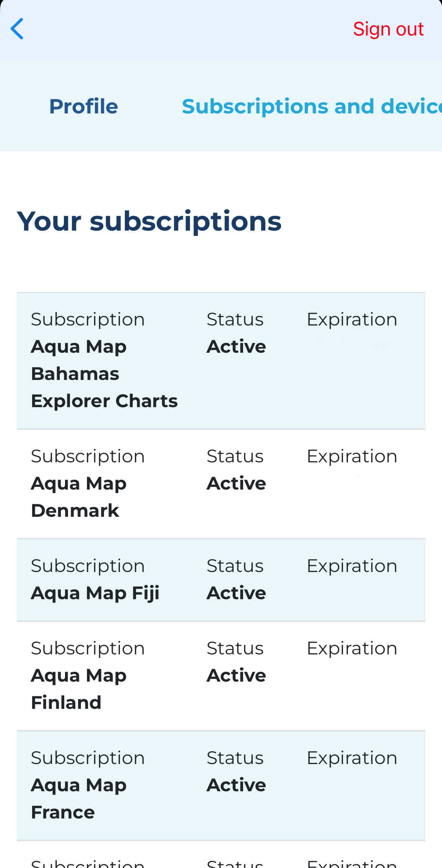Click Active status of France subscription
The image size is (442, 868).
(x=236, y=785)
